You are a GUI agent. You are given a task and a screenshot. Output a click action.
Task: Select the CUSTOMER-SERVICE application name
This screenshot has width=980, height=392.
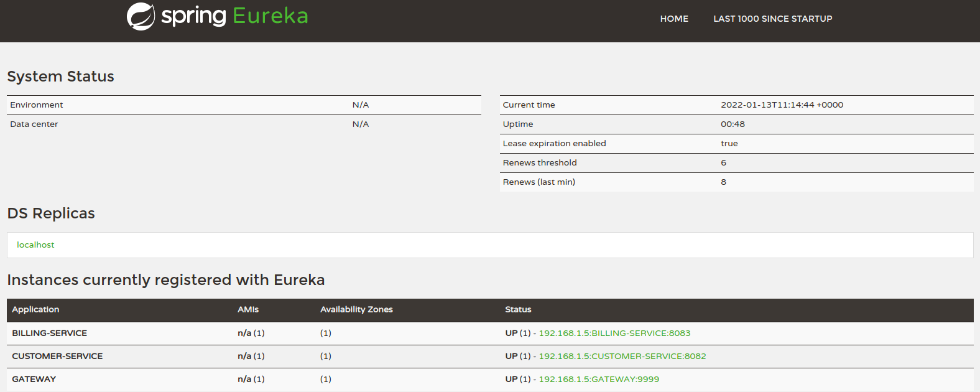57,357
